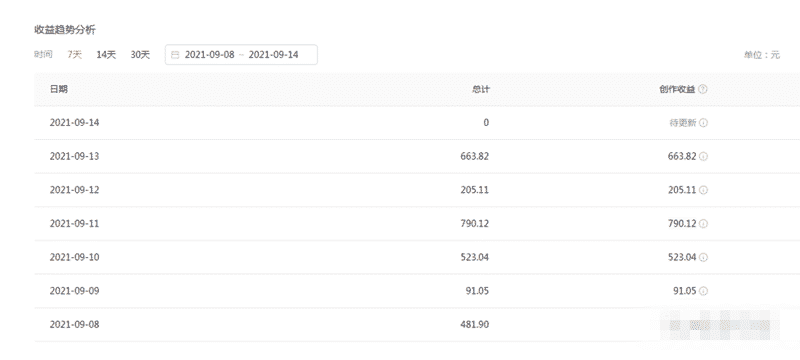Screen dimensions: 800x360
Task: Select the 7天 time range
Action: click(x=74, y=55)
